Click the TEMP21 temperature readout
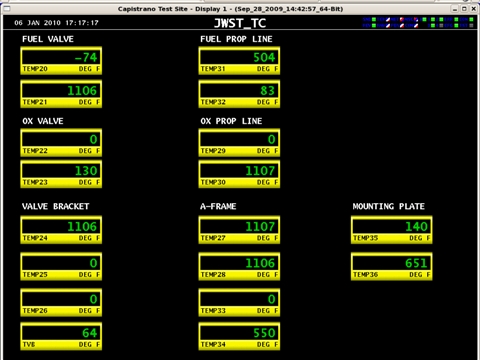The width and height of the screenshot is (480, 360). [61, 94]
